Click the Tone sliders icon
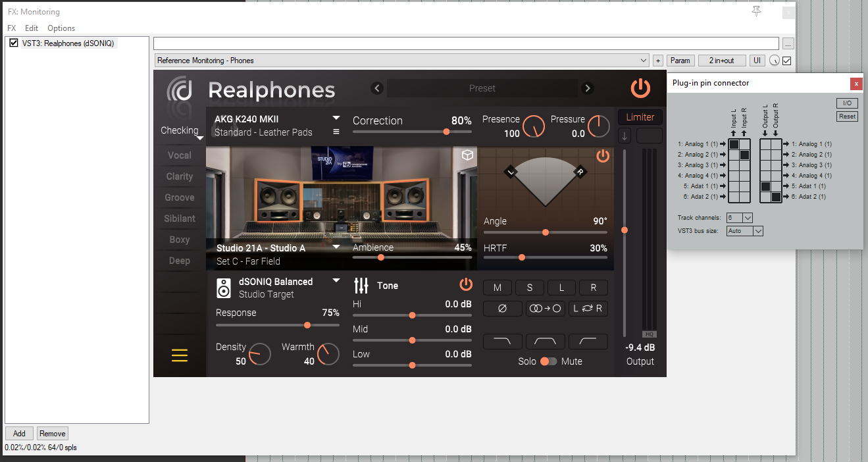868x462 pixels. pyautogui.click(x=361, y=286)
